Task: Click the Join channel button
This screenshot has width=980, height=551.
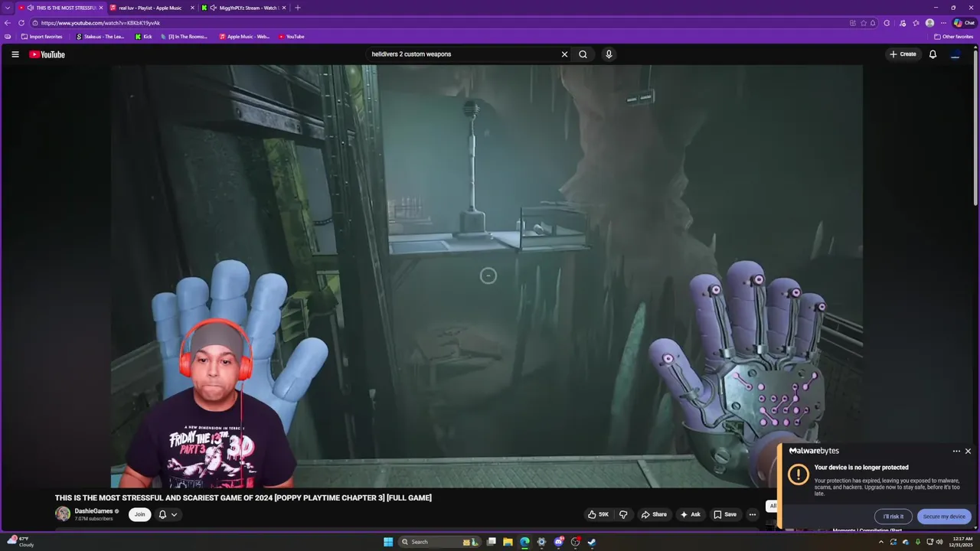Action: click(139, 514)
